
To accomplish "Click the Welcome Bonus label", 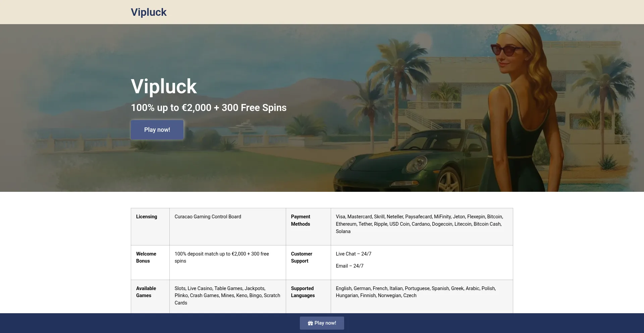I will 146,257.
